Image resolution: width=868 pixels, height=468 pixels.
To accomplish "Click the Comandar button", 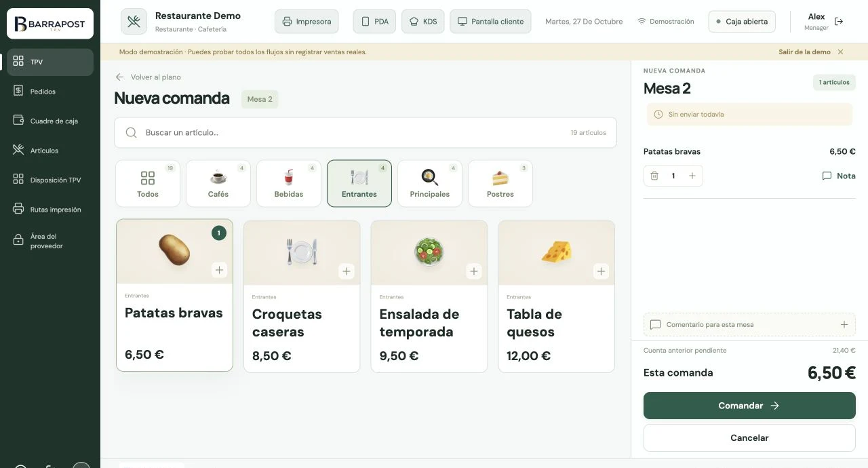I will click(749, 406).
